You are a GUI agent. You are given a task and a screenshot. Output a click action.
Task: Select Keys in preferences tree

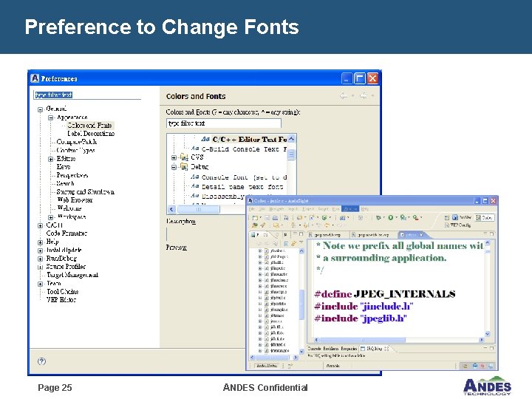[64, 166]
